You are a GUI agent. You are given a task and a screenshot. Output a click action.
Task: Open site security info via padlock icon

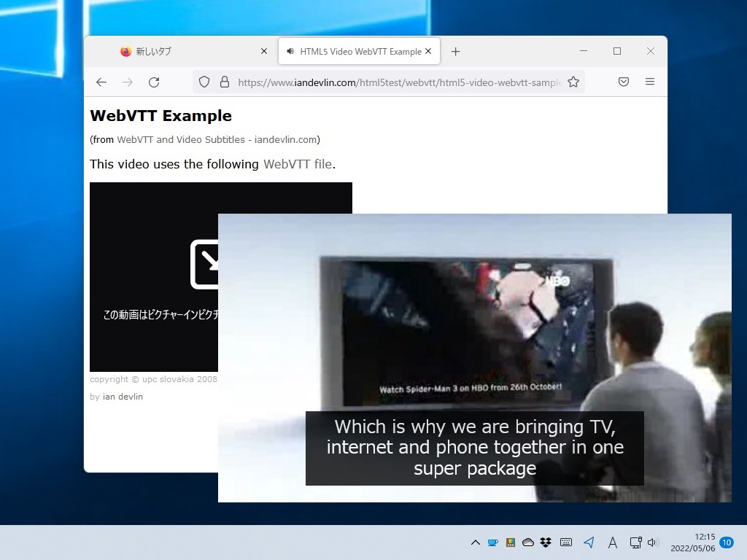pos(225,82)
